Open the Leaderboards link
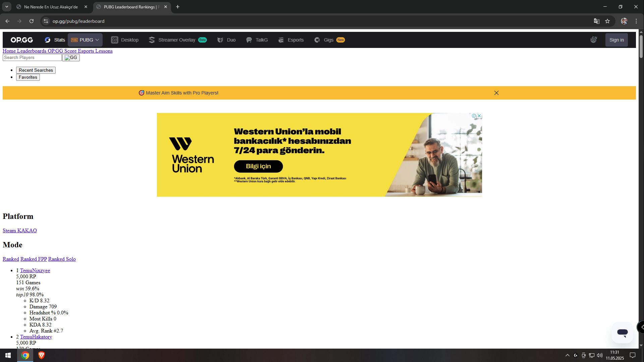 tap(32, 51)
